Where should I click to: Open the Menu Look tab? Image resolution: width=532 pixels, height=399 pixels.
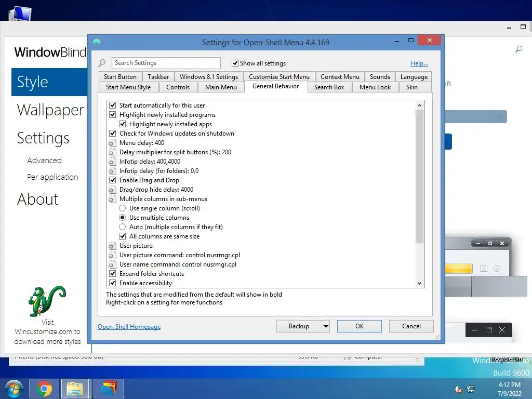pos(375,87)
